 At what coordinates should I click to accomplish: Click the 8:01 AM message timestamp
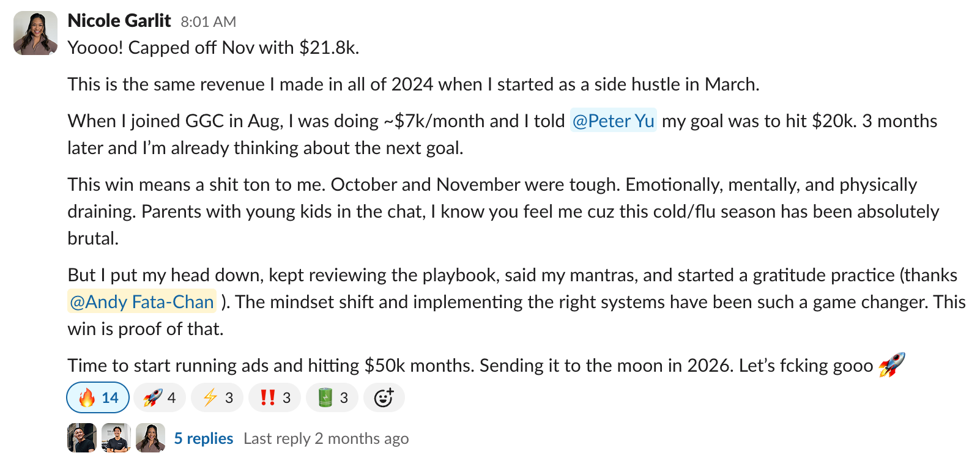[208, 22]
